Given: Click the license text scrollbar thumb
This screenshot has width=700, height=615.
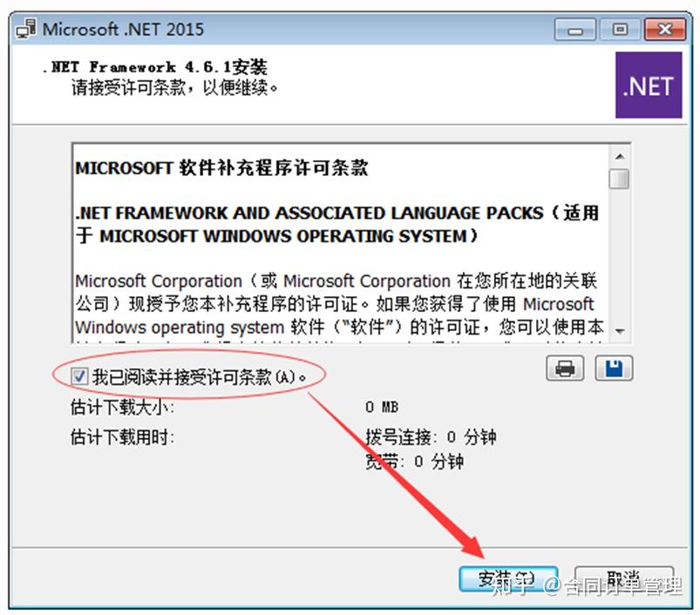Looking at the screenshot, I should pos(619,179).
